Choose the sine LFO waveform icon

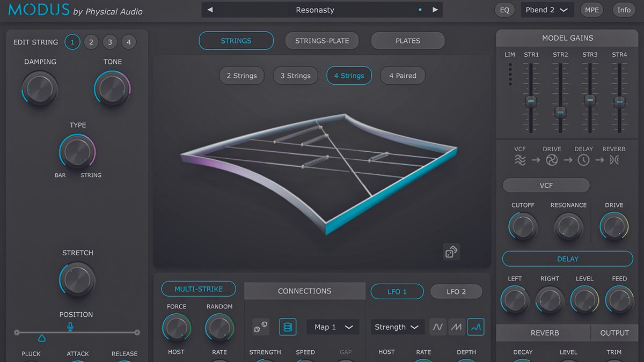[438, 327]
